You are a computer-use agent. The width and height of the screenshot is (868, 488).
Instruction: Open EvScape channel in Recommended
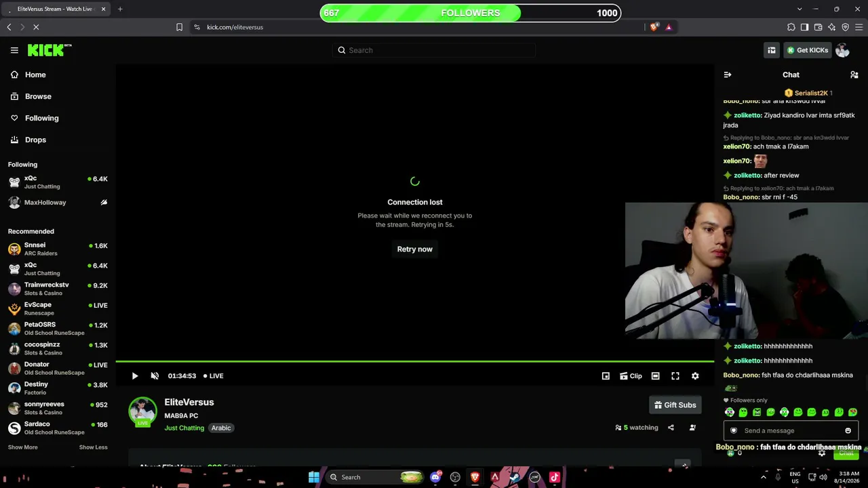click(58, 308)
